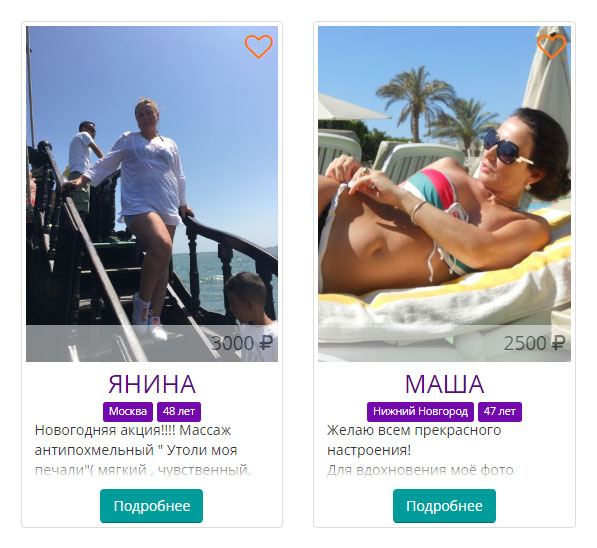The width and height of the screenshot is (597, 548).
Task: Open the ЯНИНА name link
Action: pos(152,384)
